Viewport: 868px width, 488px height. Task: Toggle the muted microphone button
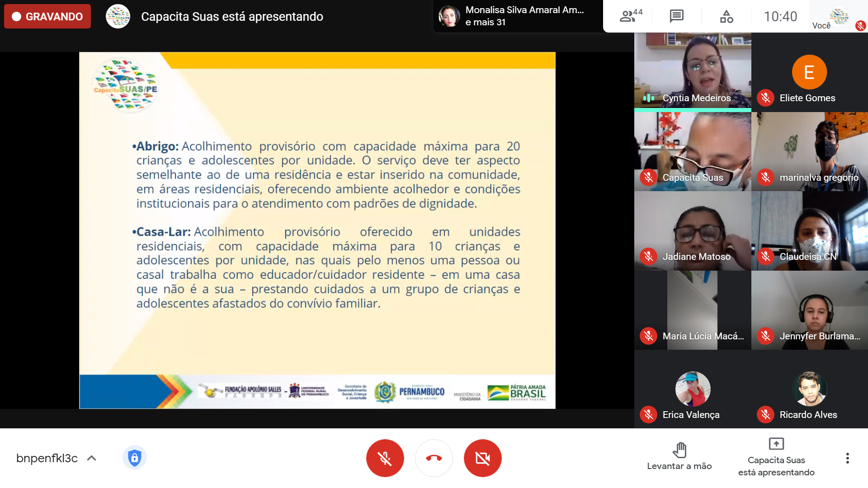click(385, 458)
